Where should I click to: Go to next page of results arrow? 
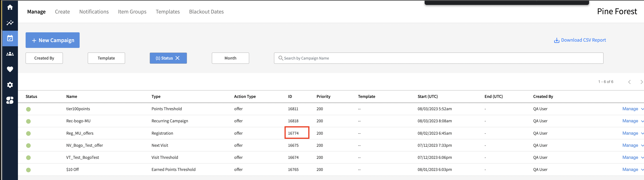point(641,82)
